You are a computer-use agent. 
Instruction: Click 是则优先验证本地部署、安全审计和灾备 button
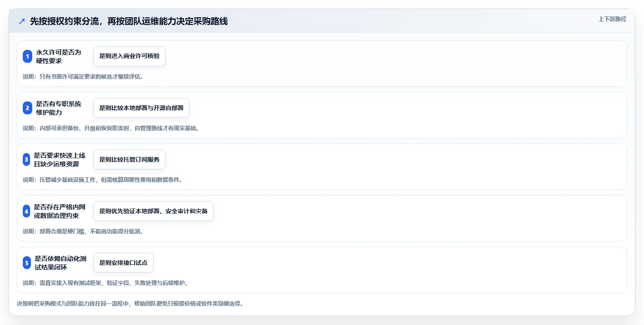click(x=153, y=211)
